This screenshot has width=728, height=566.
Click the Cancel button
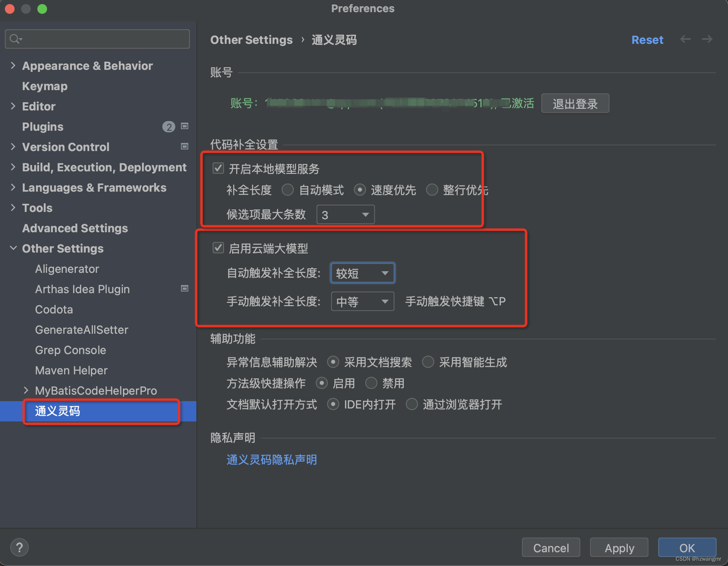[551, 548]
